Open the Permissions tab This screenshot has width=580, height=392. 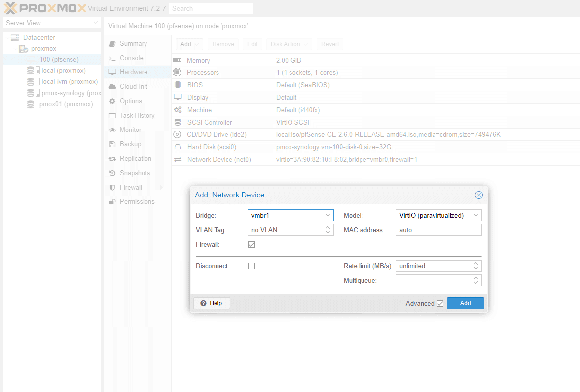point(138,202)
